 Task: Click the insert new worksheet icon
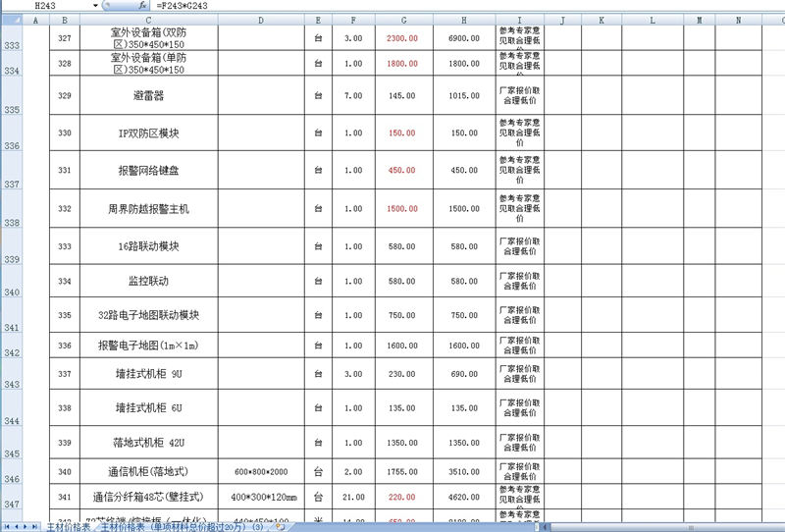click(x=280, y=526)
